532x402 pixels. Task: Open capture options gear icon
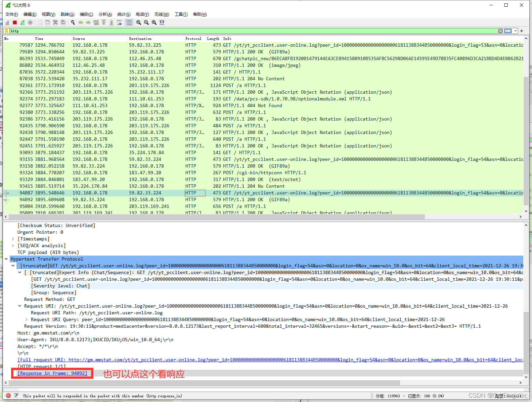[30, 23]
